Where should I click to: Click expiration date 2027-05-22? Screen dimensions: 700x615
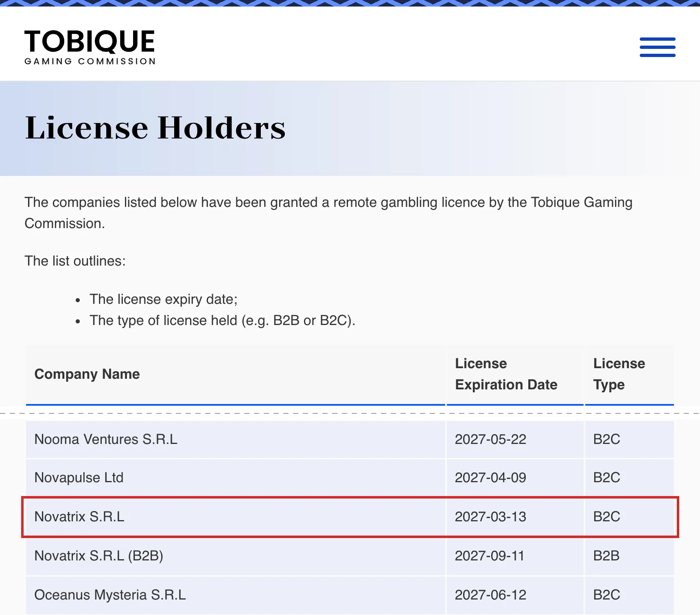pyautogui.click(x=490, y=439)
